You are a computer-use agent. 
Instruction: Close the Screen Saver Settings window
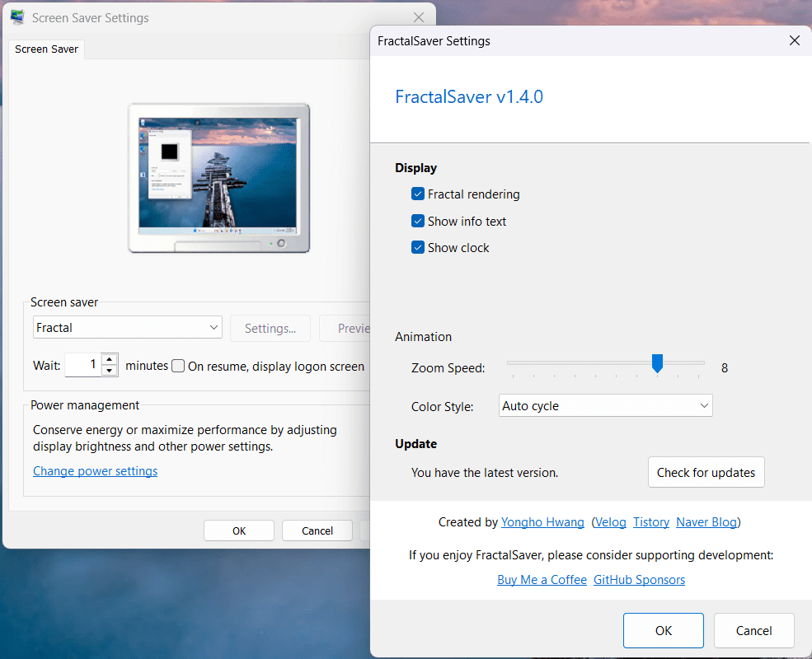click(x=419, y=17)
